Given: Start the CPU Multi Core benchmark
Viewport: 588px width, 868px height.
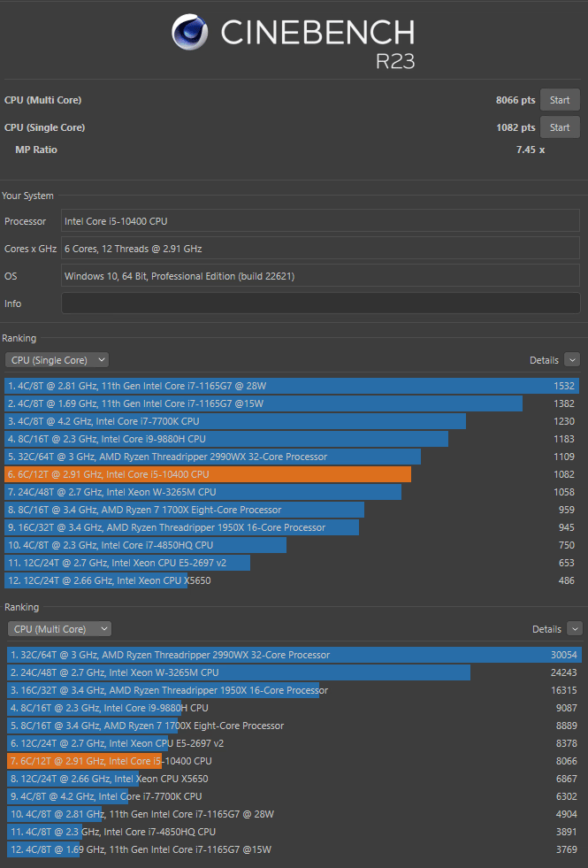Looking at the screenshot, I should 560,100.
